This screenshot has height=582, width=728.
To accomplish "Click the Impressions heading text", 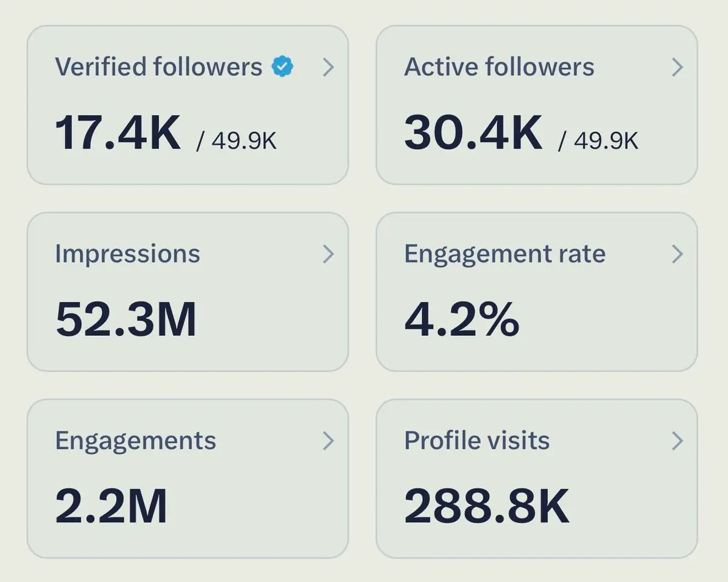I will click(x=127, y=254).
